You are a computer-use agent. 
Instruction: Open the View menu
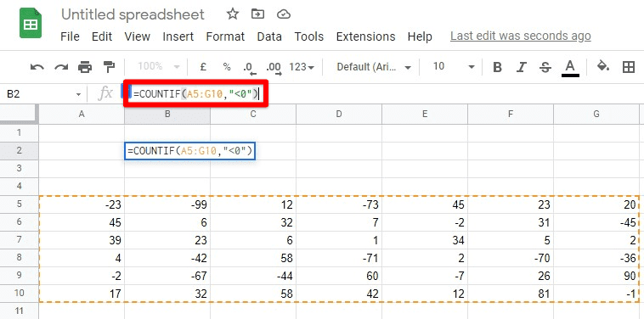pyautogui.click(x=137, y=36)
